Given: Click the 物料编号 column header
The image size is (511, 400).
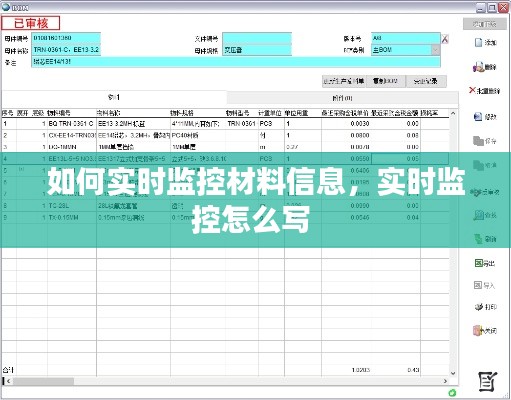Looking at the screenshot, I should [59, 113].
